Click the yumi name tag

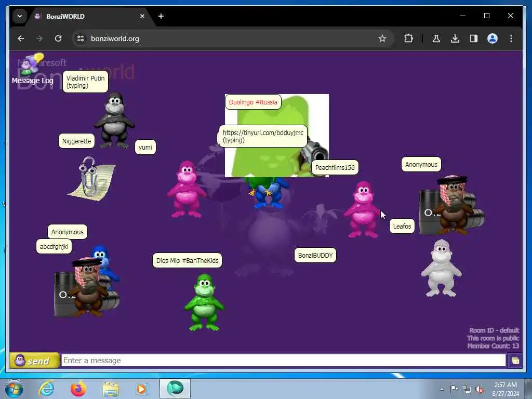click(x=145, y=147)
